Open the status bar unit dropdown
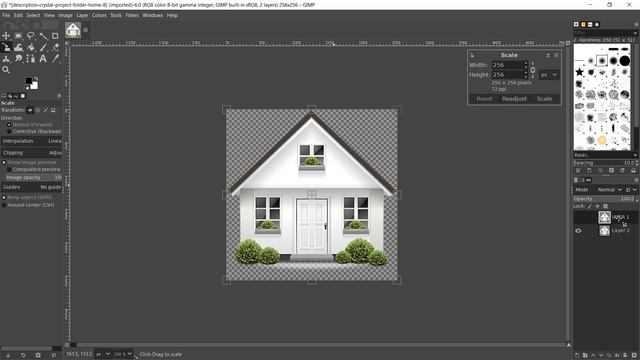640x360 pixels. point(102,354)
